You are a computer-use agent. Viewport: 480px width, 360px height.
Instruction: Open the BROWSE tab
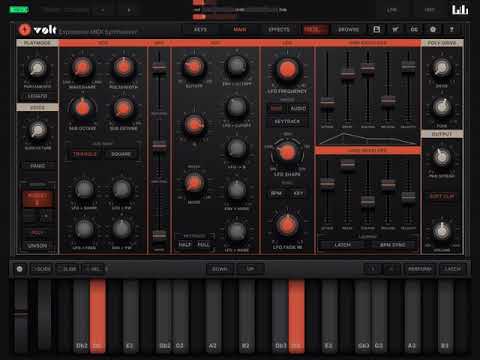click(x=348, y=30)
